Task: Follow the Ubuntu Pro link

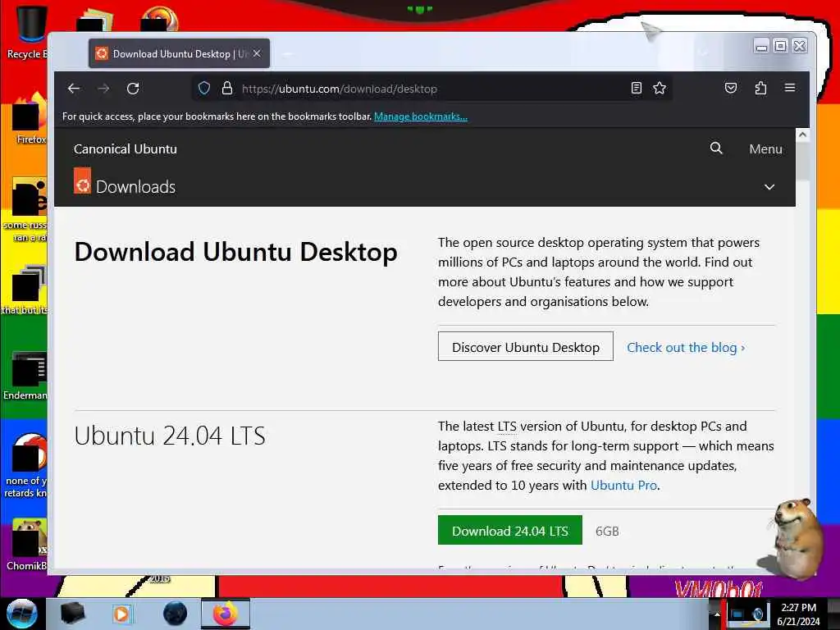Action: tap(623, 486)
